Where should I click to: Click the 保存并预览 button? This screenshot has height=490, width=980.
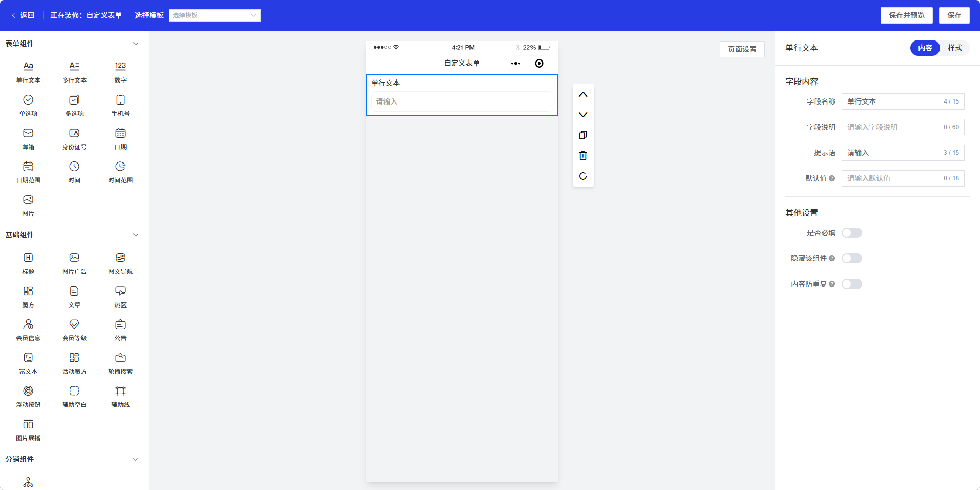point(906,15)
